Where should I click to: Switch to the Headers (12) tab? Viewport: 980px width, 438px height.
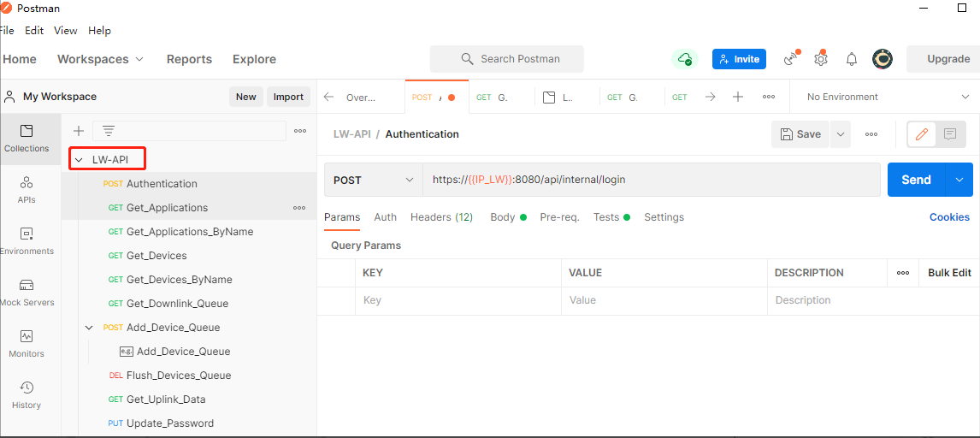(441, 217)
